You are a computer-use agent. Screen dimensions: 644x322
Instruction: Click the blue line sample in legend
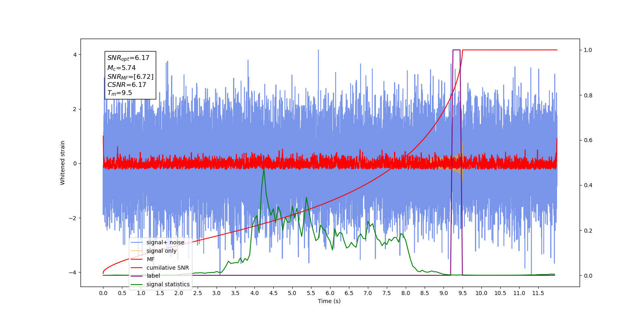[137, 242]
